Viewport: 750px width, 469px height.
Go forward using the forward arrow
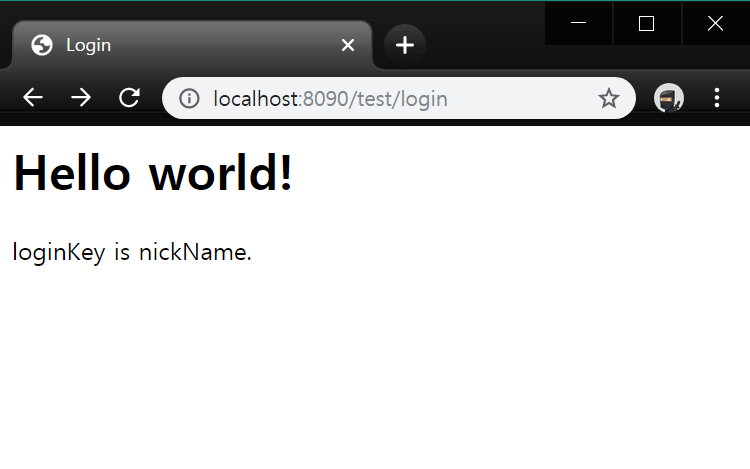click(x=81, y=98)
